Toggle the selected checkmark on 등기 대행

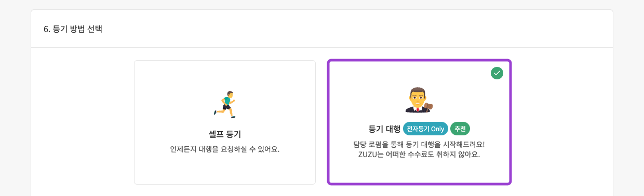pos(497,73)
